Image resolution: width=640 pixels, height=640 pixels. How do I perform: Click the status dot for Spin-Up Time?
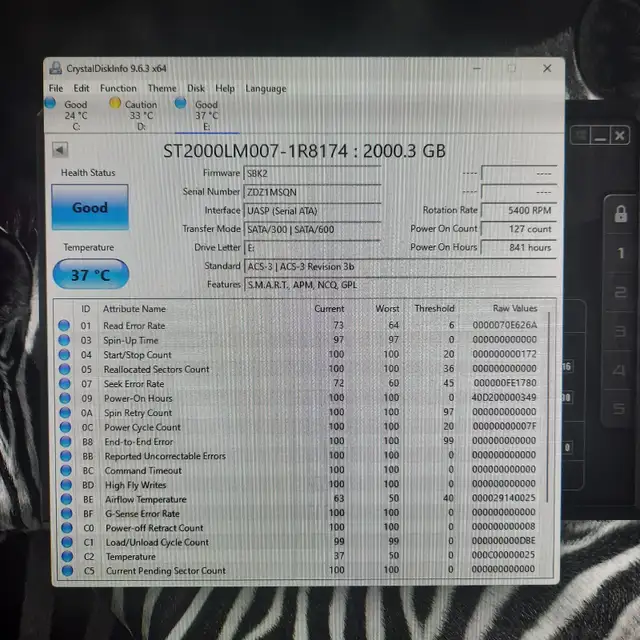[64, 340]
